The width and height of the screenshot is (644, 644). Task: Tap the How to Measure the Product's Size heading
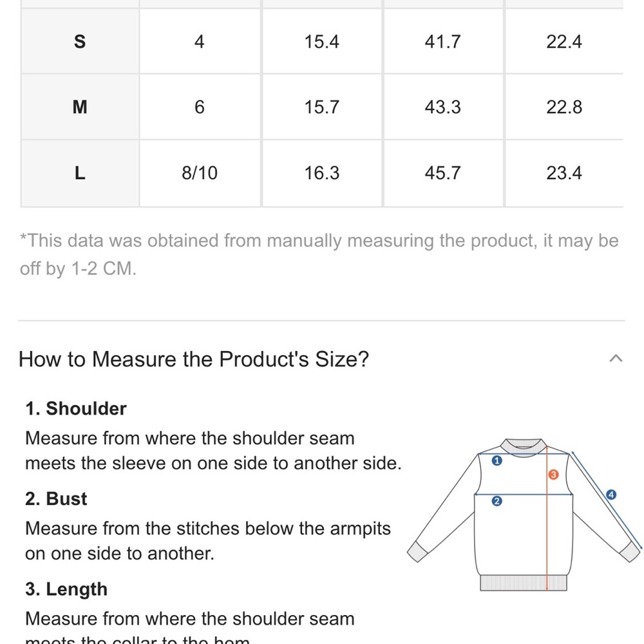(x=194, y=359)
